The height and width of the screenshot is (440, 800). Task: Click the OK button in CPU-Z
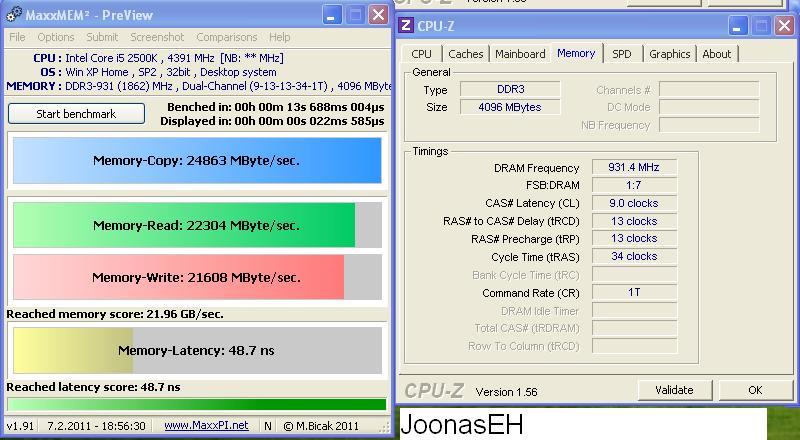tap(755, 390)
